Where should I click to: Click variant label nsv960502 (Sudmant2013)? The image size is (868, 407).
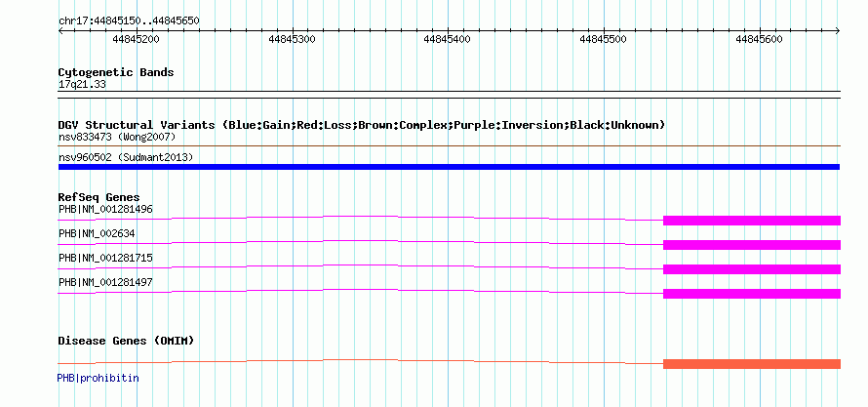(x=126, y=158)
